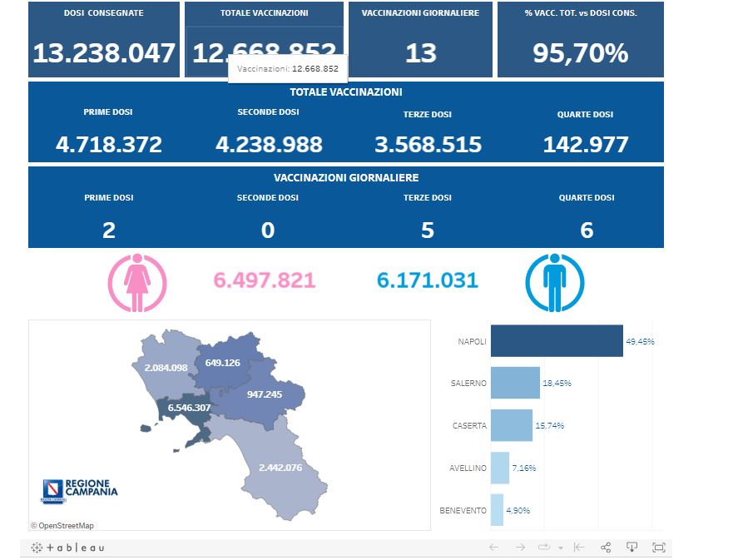This screenshot has height=560, width=733.
Task: Click the pink female figure icon
Action: pos(137,283)
